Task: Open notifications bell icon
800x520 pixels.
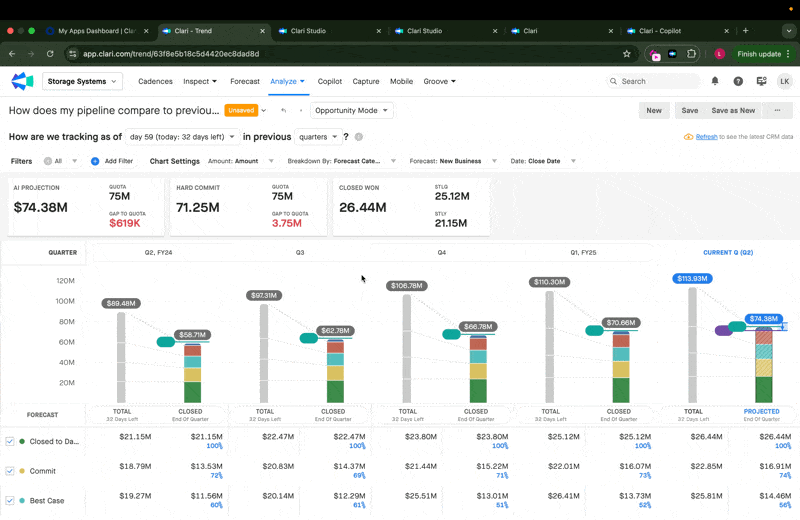Action: click(x=715, y=81)
